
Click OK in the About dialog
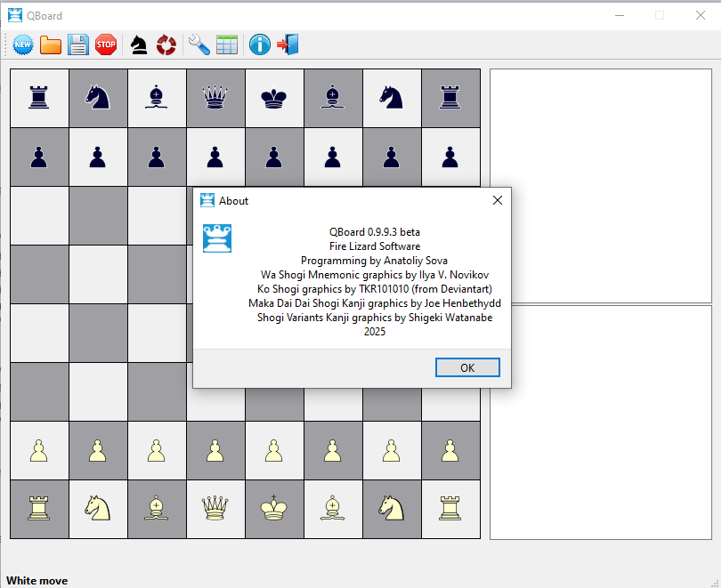[467, 367]
